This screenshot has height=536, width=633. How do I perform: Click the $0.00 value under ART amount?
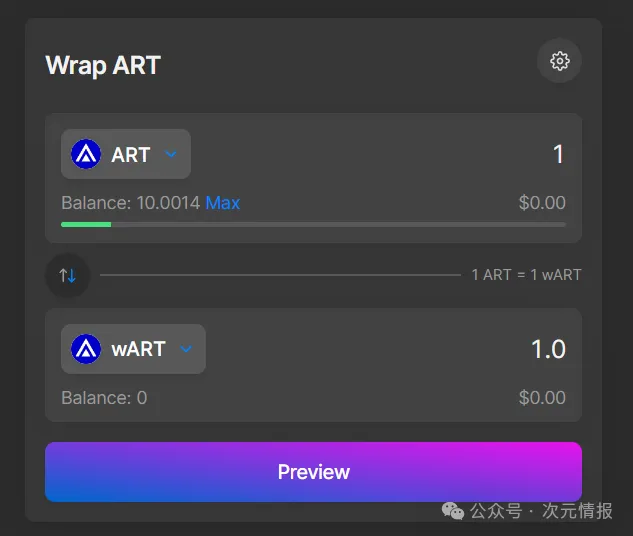click(x=542, y=203)
